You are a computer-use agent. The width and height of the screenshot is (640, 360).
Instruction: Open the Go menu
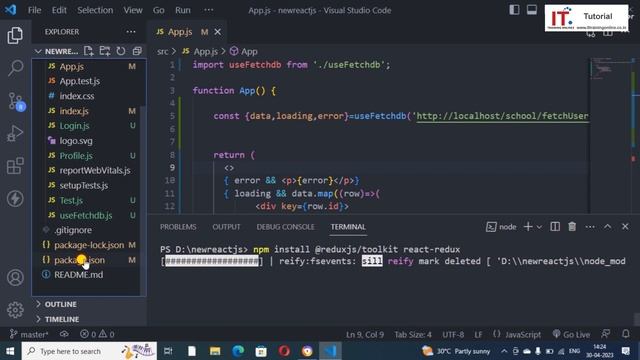coord(158,10)
